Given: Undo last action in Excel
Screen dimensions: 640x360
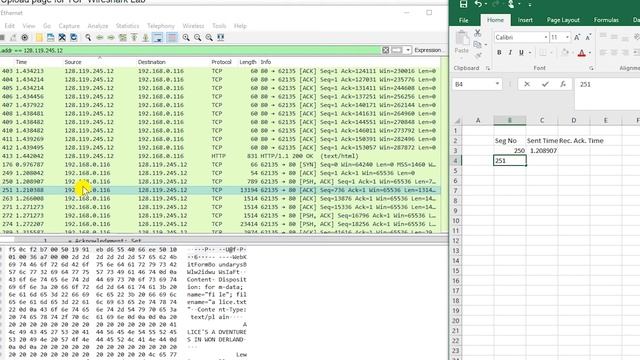Looking at the screenshot, I should (x=478, y=4).
